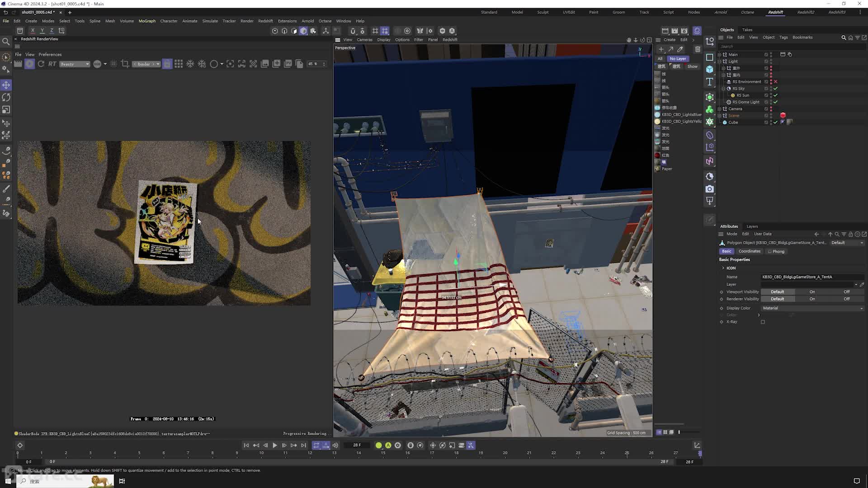868x488 pixels.
Task: Click the clapperboard render icon in RenderView
Action: pyautogui.click(x=18, y=64)
